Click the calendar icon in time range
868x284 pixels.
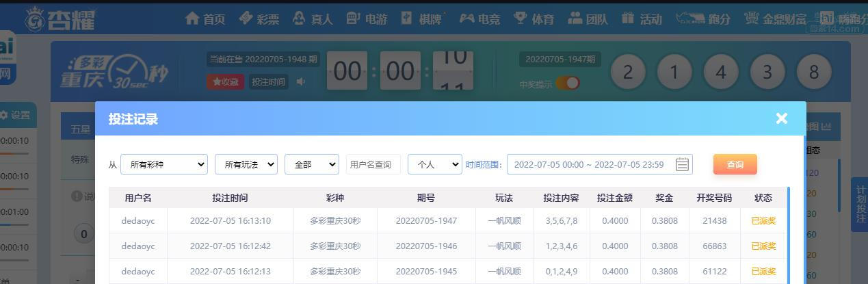[x=682, y=164]
